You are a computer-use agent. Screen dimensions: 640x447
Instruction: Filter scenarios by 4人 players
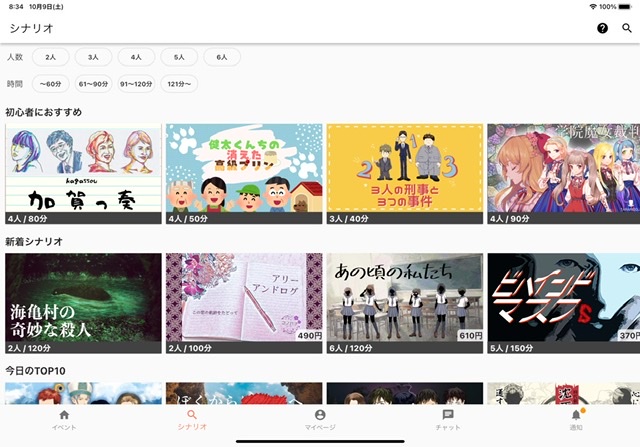(x=136, y=57)
